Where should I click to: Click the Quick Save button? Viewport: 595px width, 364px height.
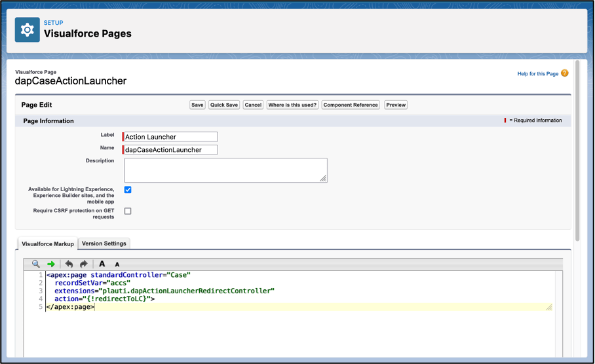coord(224,105)
